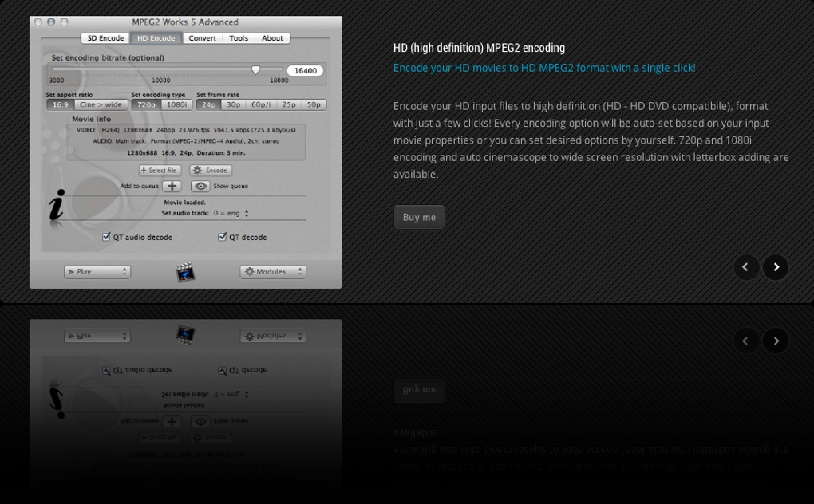Add movie to queue with plus icon

click(172, 186)
